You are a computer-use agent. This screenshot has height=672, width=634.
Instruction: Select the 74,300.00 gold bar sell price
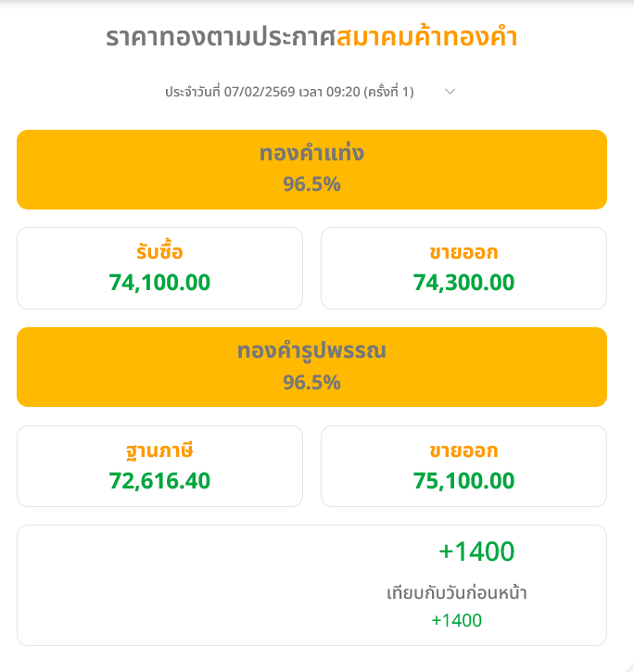463,283
